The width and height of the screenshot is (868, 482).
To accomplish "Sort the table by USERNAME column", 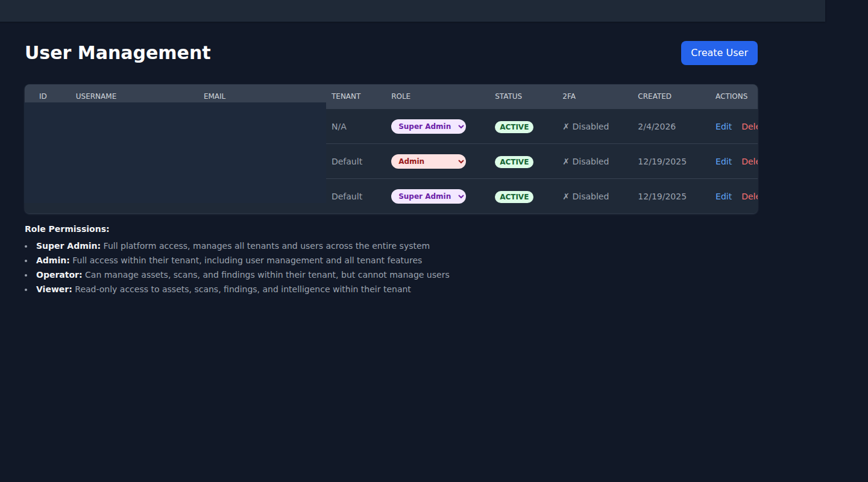I will tap(96, 96).
